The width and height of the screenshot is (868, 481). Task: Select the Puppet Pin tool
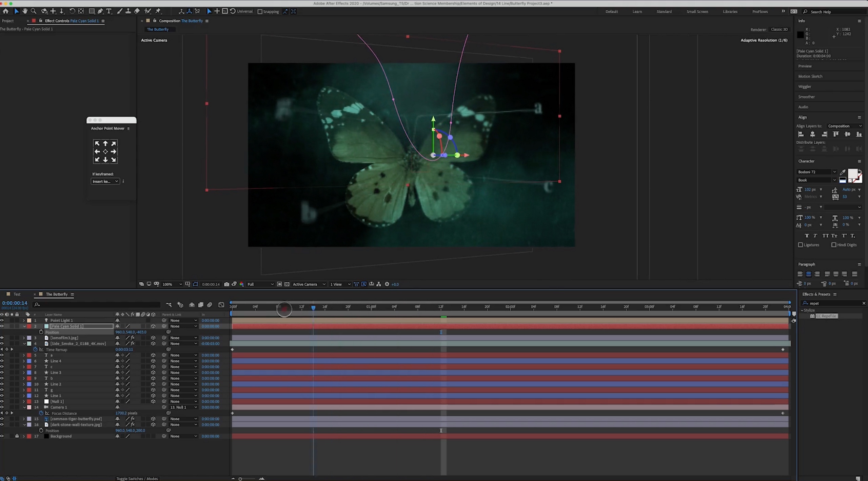159,11
